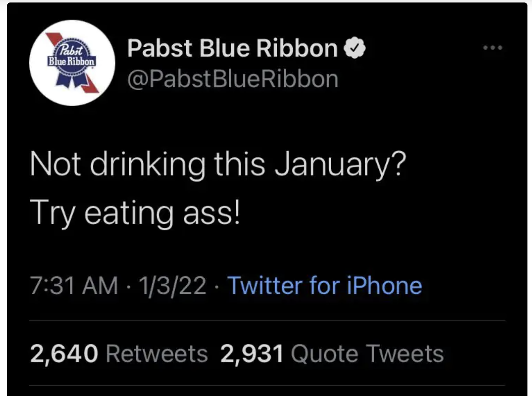Click the 1/3/22 tweet date
The image size is (532, 396).
click(173, 286)
